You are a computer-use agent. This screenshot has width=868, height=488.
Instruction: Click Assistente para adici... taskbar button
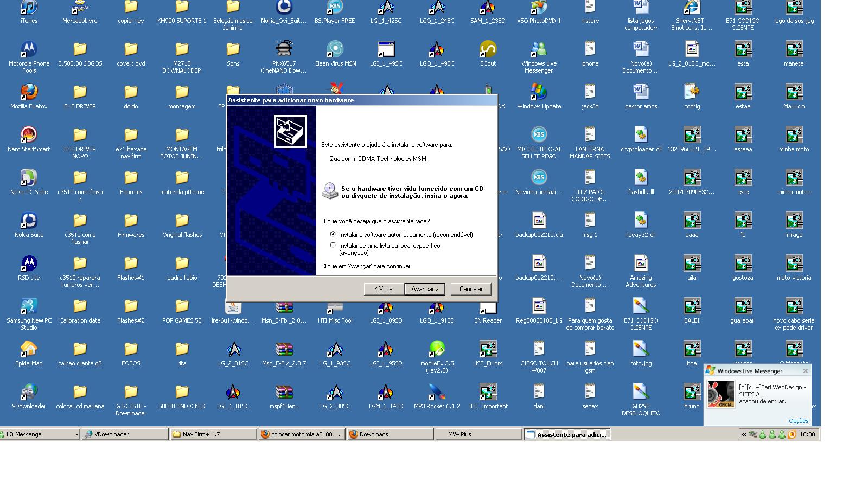(x=567, y=434)
